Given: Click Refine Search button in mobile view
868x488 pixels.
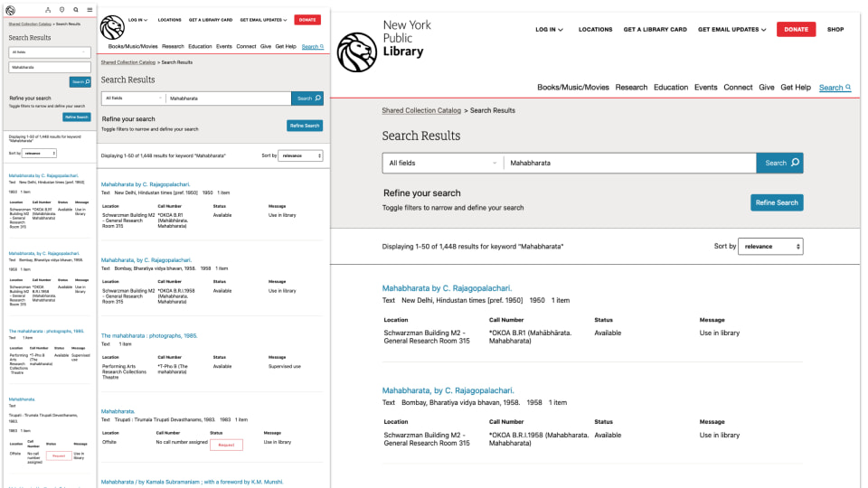Looking at the screenshot, I should [x=76, y=117].
